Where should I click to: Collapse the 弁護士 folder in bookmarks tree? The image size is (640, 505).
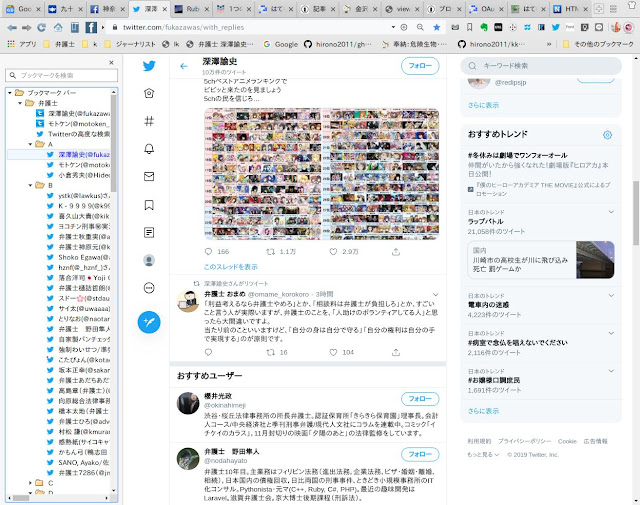coord(20,103)
